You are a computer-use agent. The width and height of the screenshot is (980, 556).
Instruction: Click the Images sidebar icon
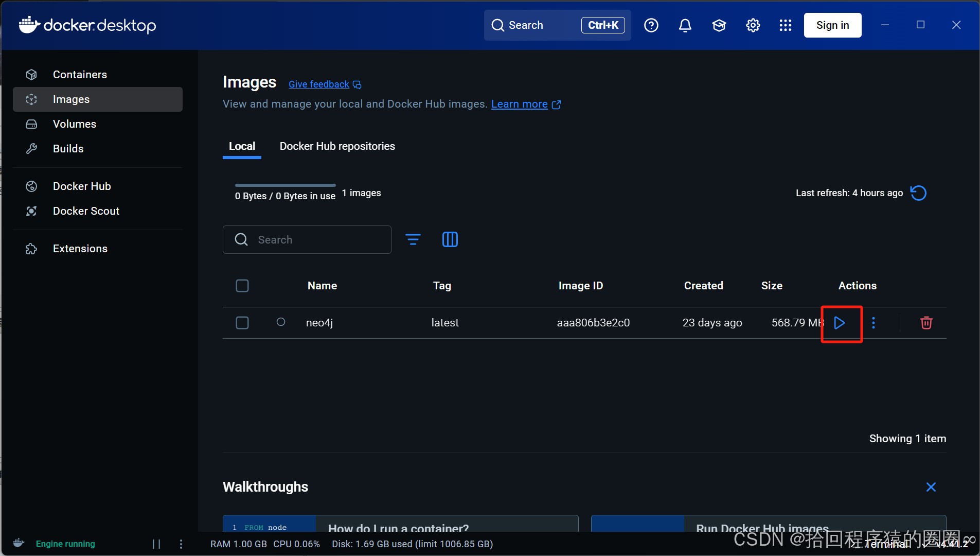coord(31,99)
